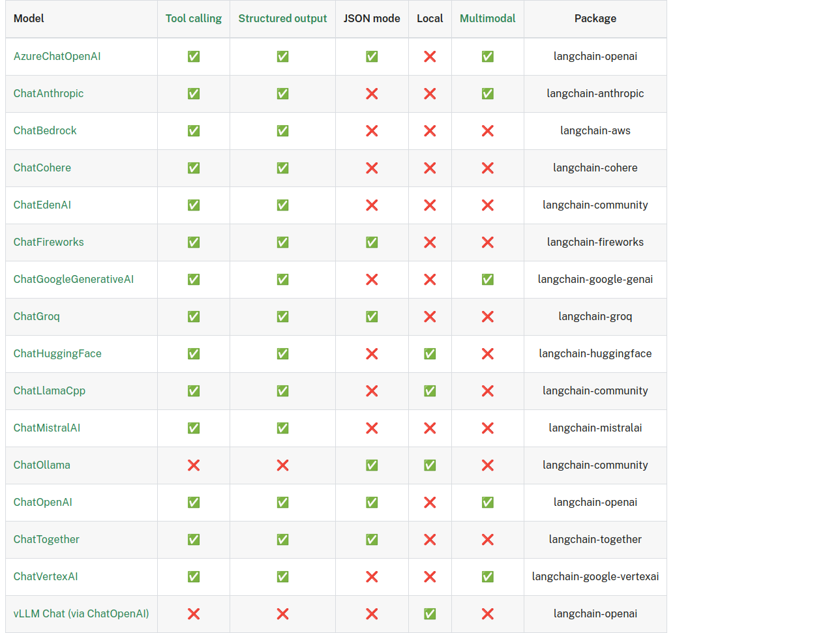This screenshot has height=633, width=840.
Task: Open the Structured output header link
Action: (x=282, y=18)
